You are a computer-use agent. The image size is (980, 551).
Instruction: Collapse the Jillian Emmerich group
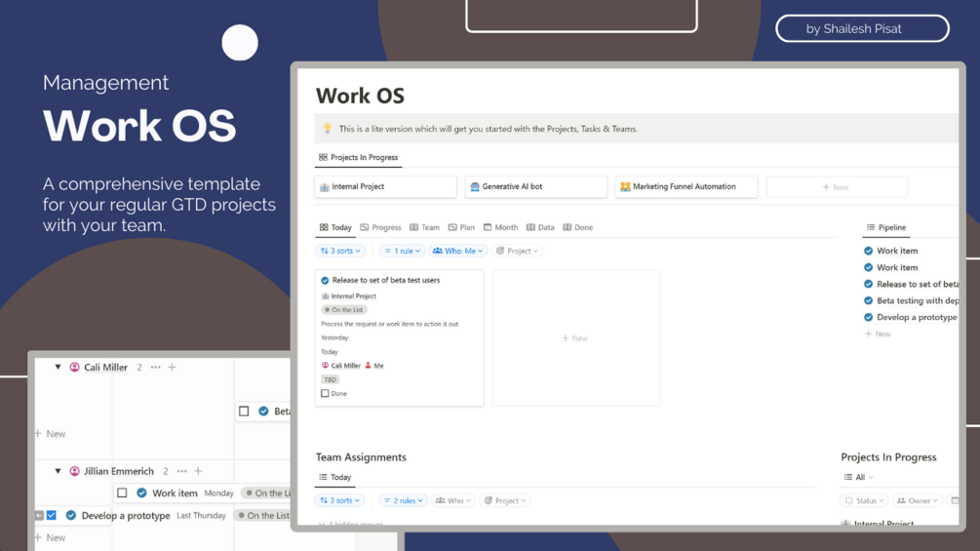59,471
